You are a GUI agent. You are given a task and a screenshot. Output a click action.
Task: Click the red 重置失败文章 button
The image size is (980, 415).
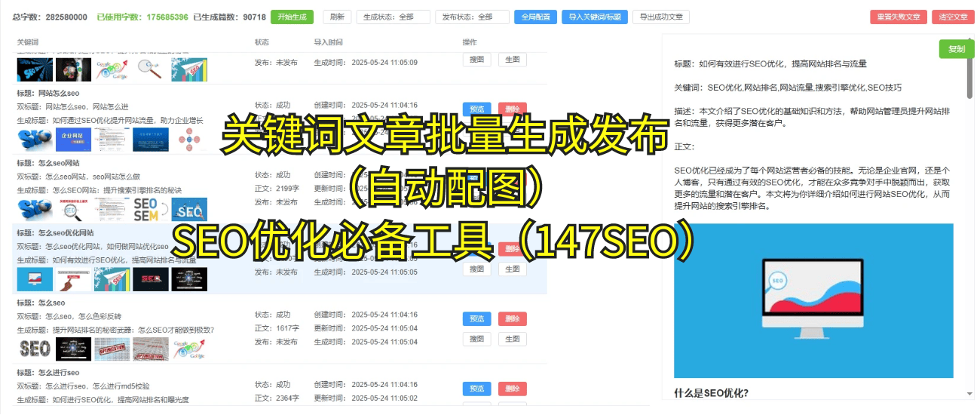(898, 17)
